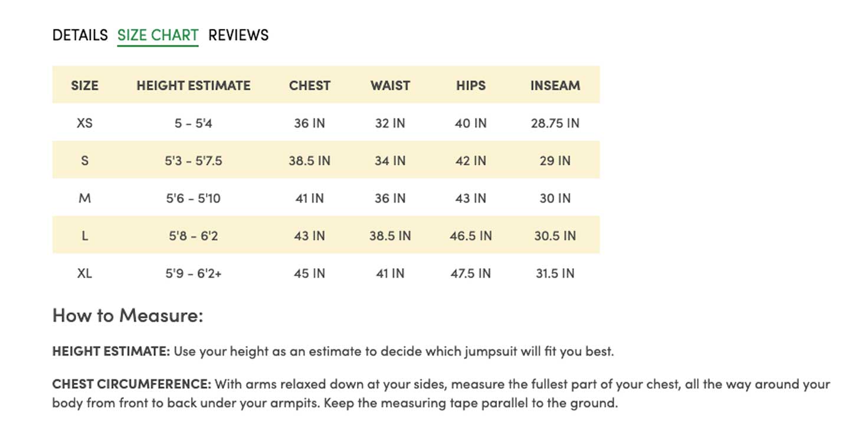Image resolution: width=868 pixels, height=443 pixels.
Task: Select the XS size row label
Action: pyautogui.click(x=85, y=123)
